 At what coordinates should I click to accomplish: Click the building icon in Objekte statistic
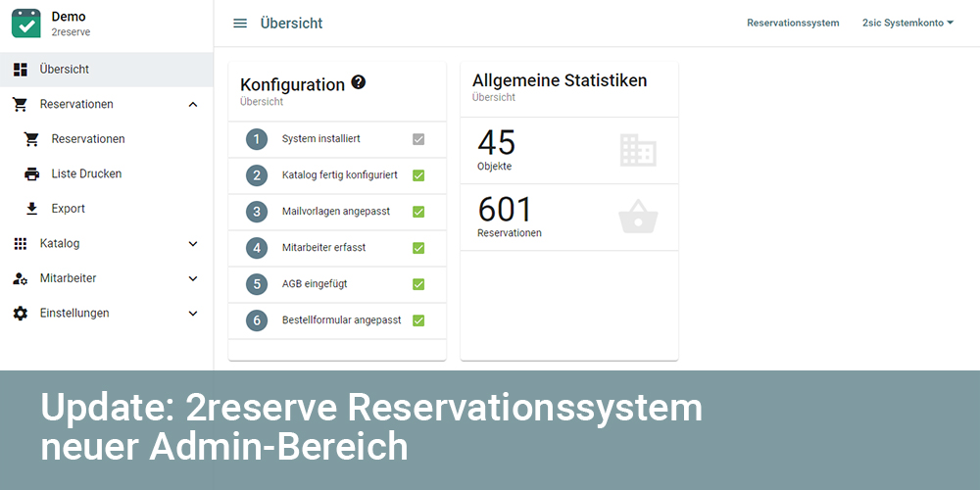(638, 150)
